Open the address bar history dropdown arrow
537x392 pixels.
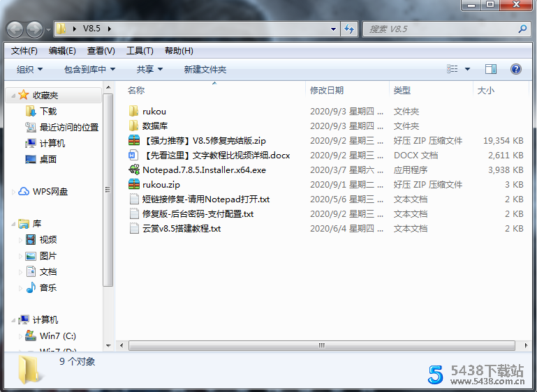[333, 29]
